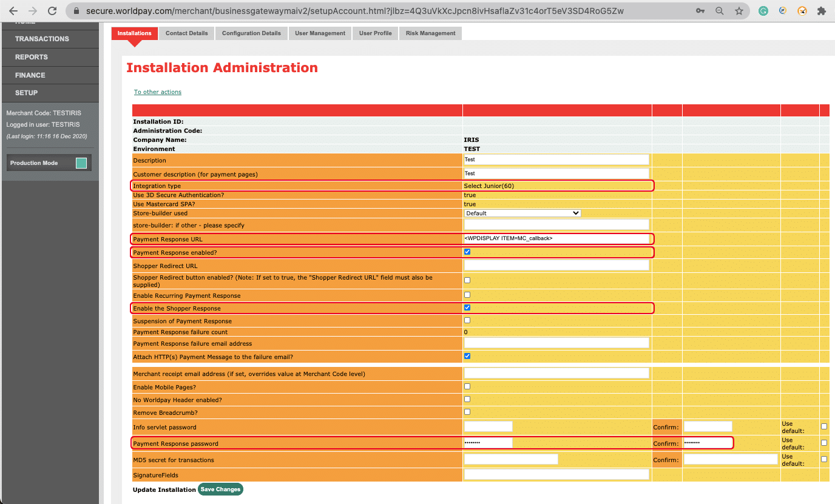
Task: Open the Store-builder used dropdown
Action: click(522, 213)
